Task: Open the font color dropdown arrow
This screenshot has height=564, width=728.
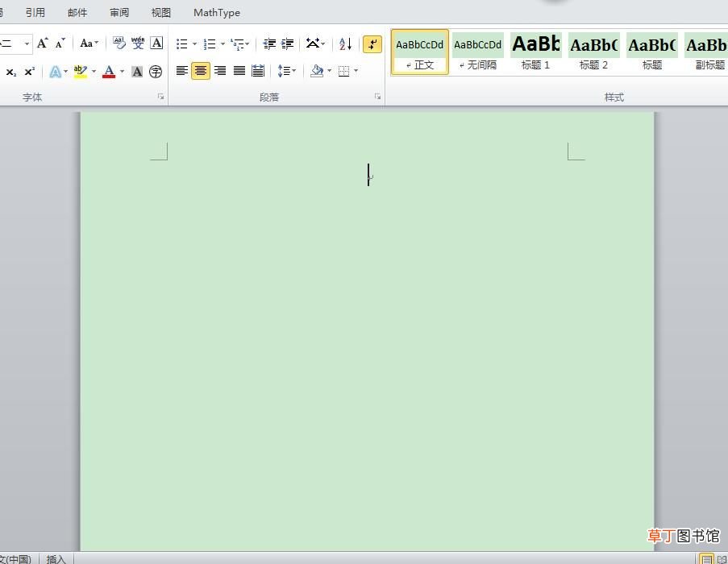Action: [122, 72]
